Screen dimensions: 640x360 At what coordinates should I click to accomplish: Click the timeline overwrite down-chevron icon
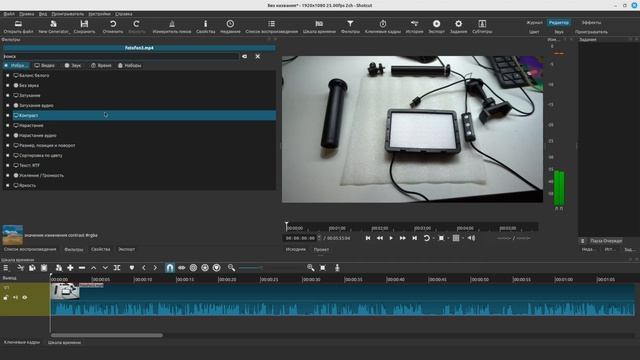(x=105, y=268)
